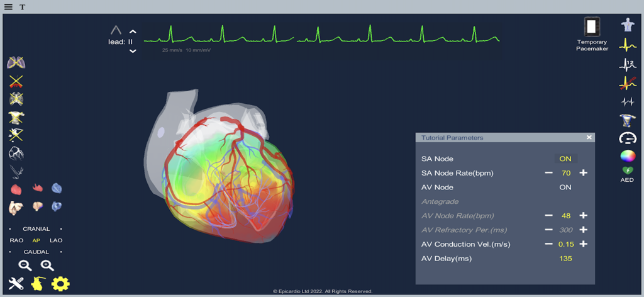Image resolution: width=644 pixels, height=297 pixels.
Task: Toggle the crossed-out torso skin icon
Action: 16,118
